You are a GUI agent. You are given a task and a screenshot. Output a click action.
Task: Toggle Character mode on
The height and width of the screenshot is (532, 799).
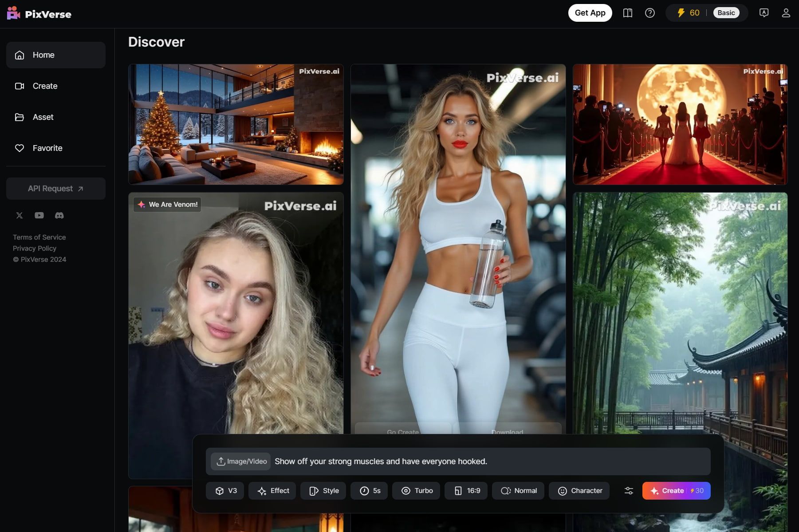tap(579, 491)
